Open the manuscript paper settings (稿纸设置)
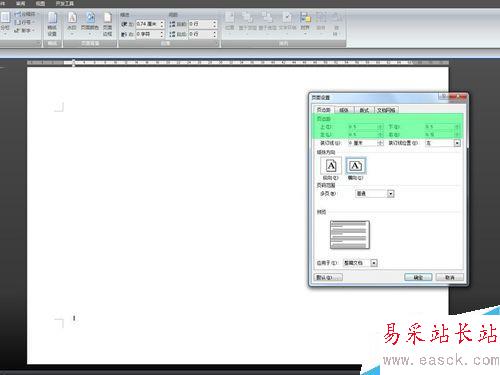Screen dimensions: 500x375 pos(52,24)
